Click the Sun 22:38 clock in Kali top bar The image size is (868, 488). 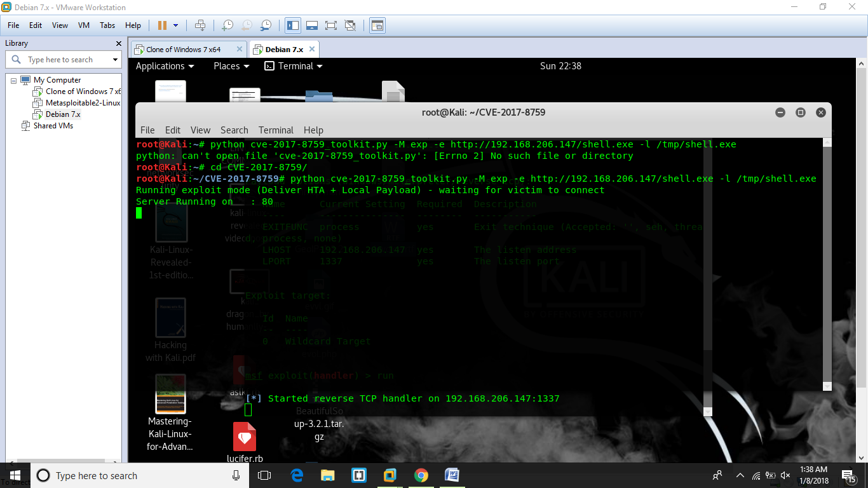coord(560,66)
